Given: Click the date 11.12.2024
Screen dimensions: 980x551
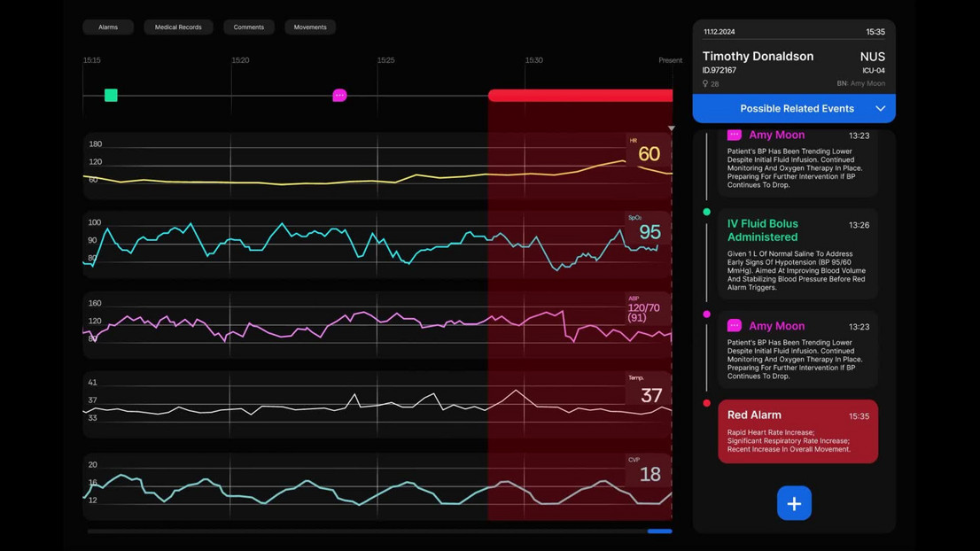Looking at the screenshot, I should click(x=719, y=32).
